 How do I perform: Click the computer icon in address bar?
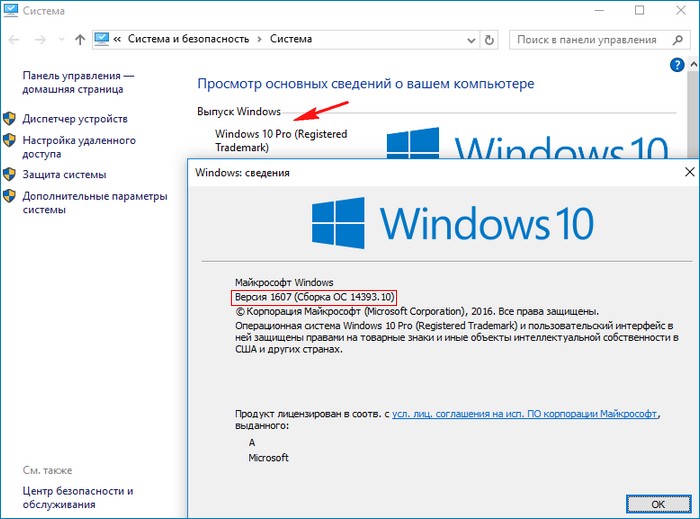click(x=102, y=40)
